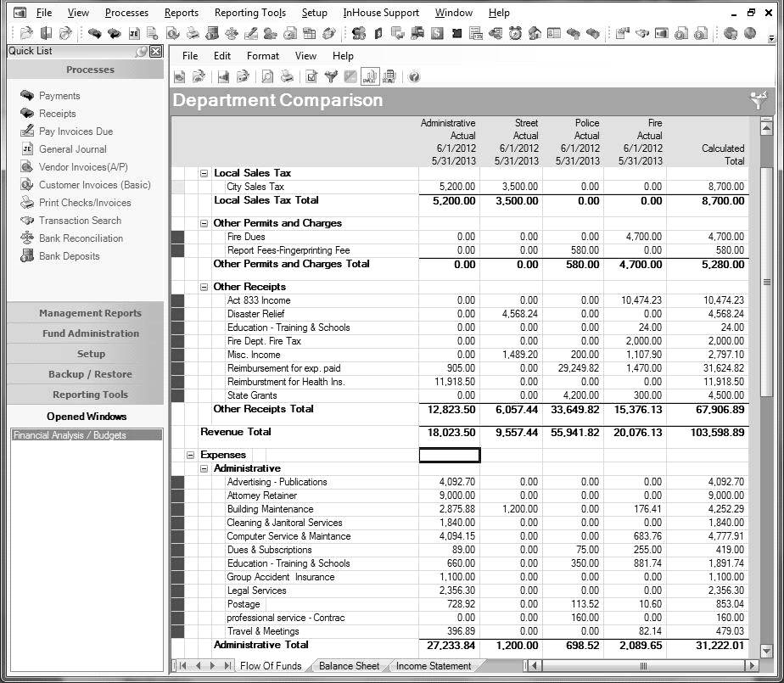Click the filter funnel icon in report toolbar
Screen dimensions: 784x683
tap(331, 77)
